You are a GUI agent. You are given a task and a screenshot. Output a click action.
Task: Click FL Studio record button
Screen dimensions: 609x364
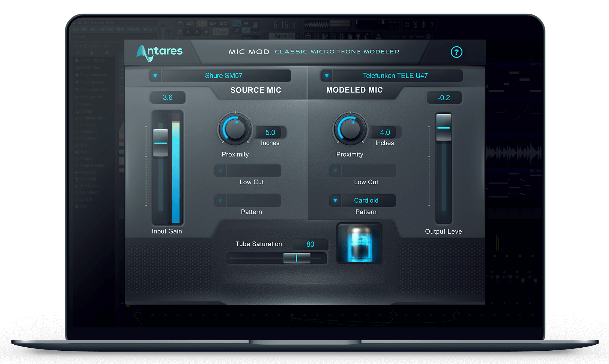click(206, 32)
